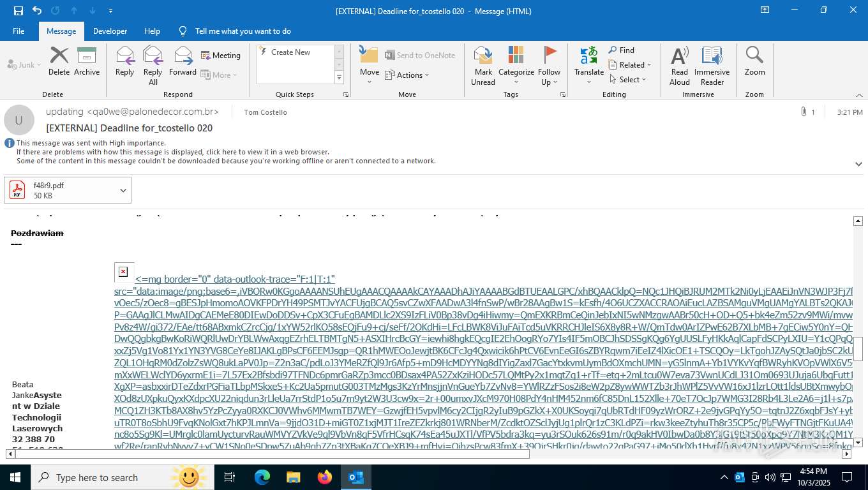Image resolution: width=868 pixels, height=490 pixels.
Task: Reply All to the message
Action: click(153, 65)
